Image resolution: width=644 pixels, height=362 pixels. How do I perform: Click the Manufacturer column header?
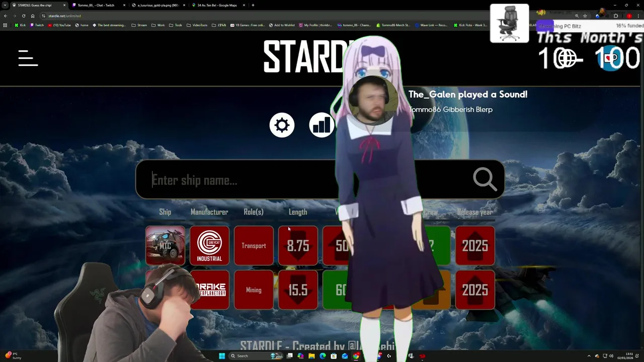tap(209, 212)
